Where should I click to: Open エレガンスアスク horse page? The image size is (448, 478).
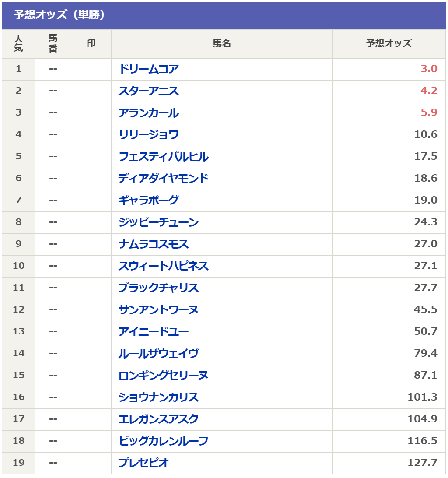coord(158,419)
